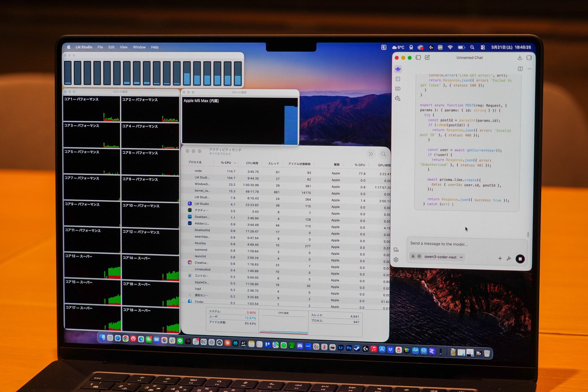588x392 pixels.
Task: Open the View menu of LM Studio
Action: pos(123,47)
